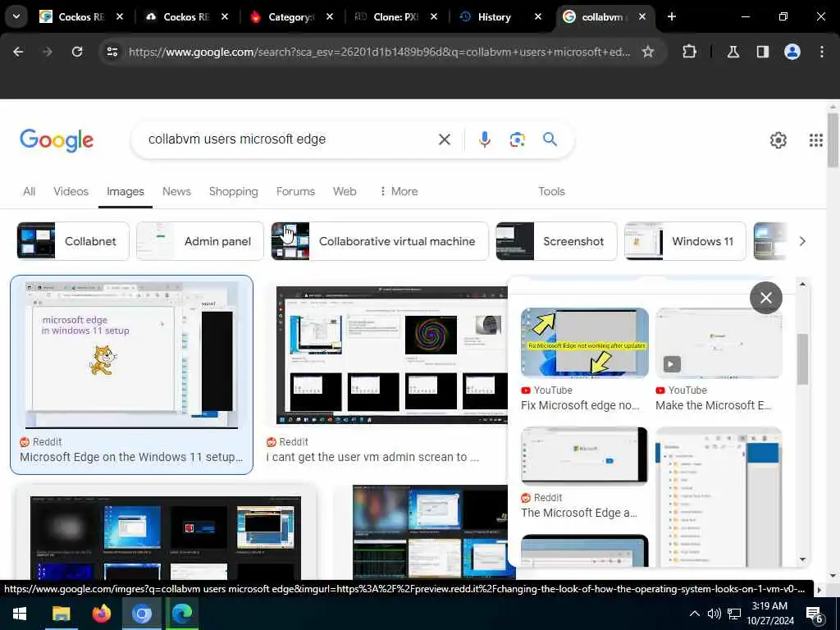The width and height of the screenshot is (840, 630).
Task: Open the Google apps grid
Action: [x=816, y=140]
